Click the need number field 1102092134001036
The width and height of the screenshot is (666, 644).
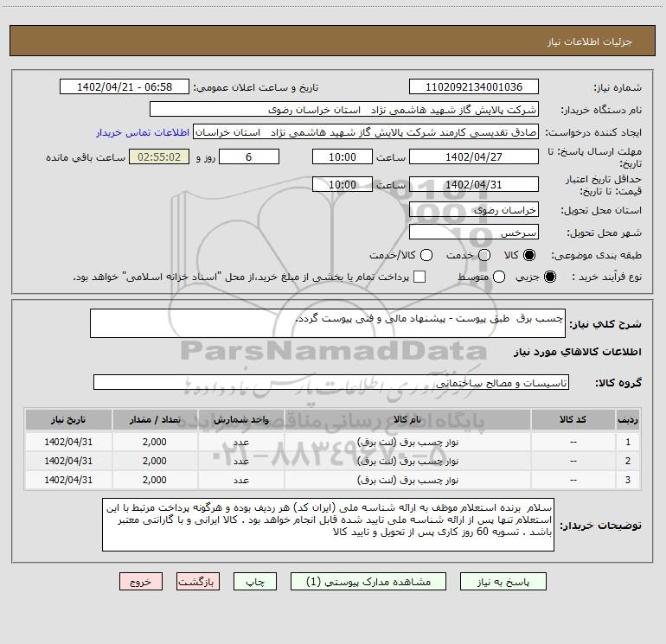click(474, 87)
